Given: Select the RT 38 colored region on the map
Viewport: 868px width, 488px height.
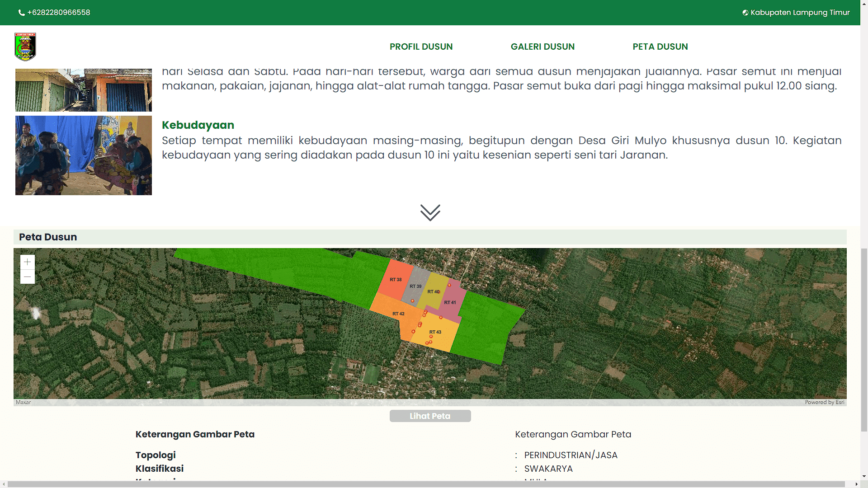Looking at the screenshot, I should pyautogui.click(x=395, y=280).
